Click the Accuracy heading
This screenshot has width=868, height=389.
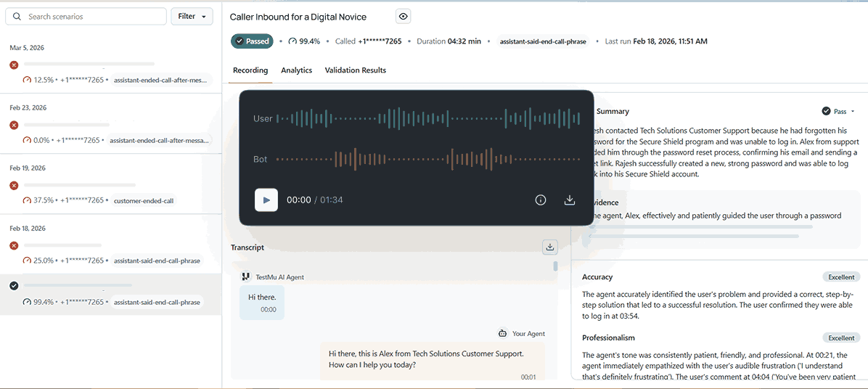click(597, 277)
